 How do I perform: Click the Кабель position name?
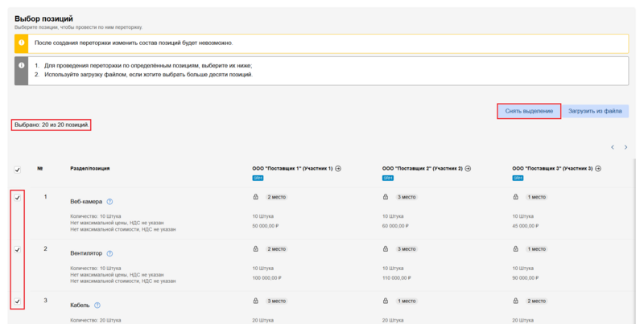click(x=80, y=306)
